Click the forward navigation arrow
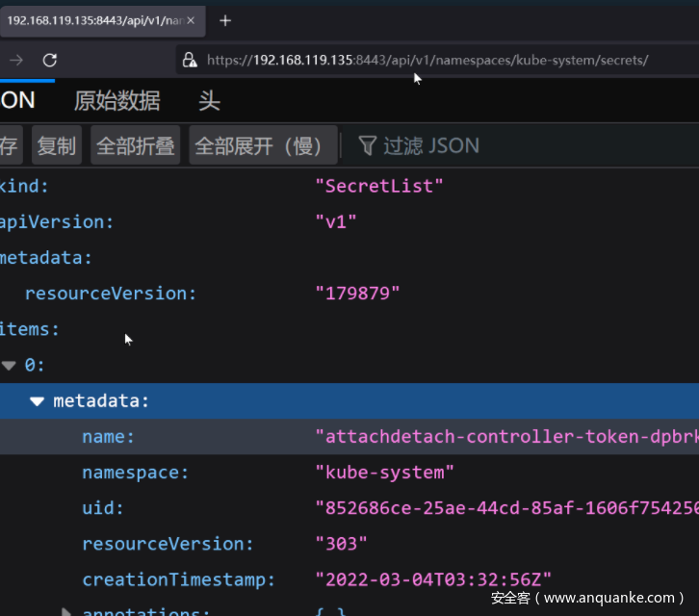The width and height of the screenshot is (699, 616). tap(16, 60)
